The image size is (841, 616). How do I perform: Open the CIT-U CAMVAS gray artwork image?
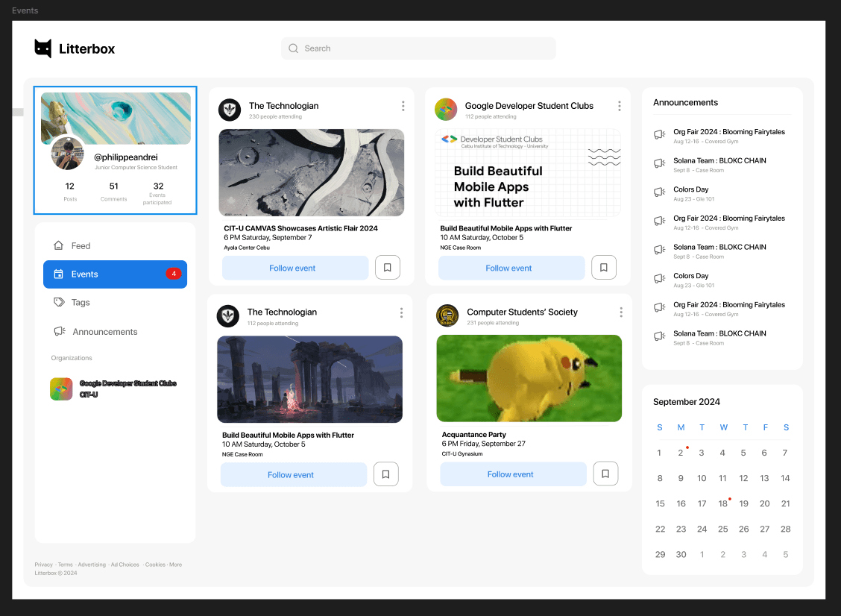(x=312, y=173)
